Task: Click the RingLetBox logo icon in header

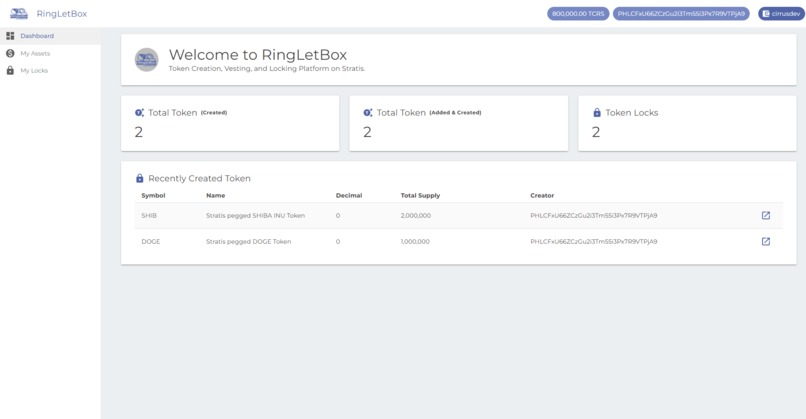Action: 19,14
